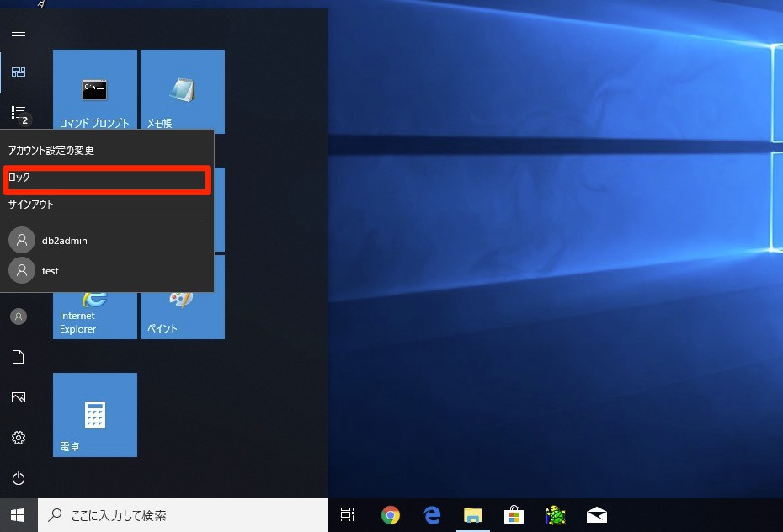
Task: Launch the Internet Explorer tile
Action: (x=95, y=316)
